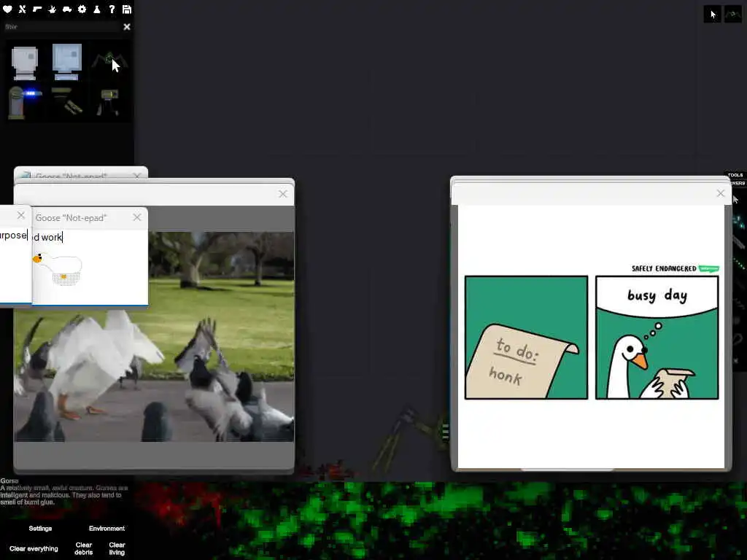Click Clear everything
The width and height of the screenshot is (747, 560).
click(x=34, y=548)
